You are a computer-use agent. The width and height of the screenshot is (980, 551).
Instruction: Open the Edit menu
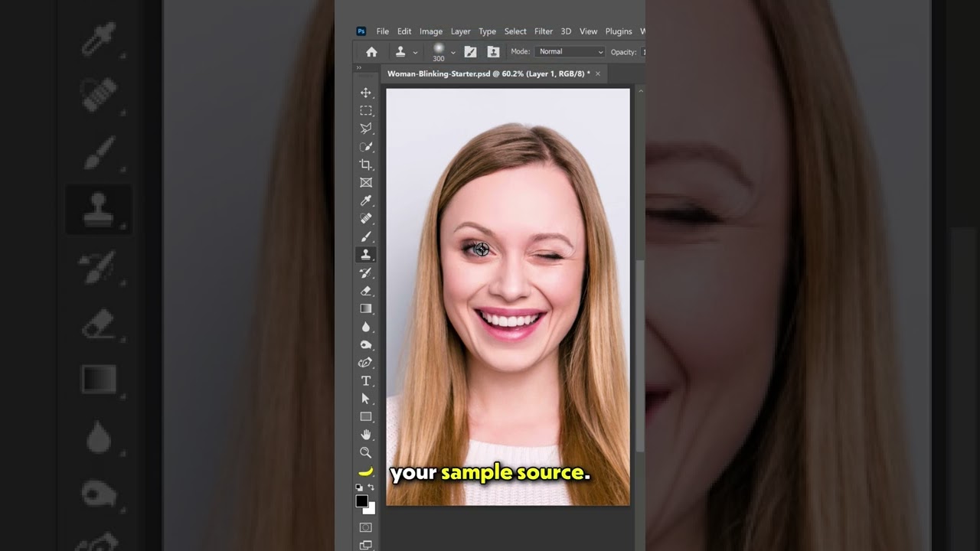(x=404, y=31)
